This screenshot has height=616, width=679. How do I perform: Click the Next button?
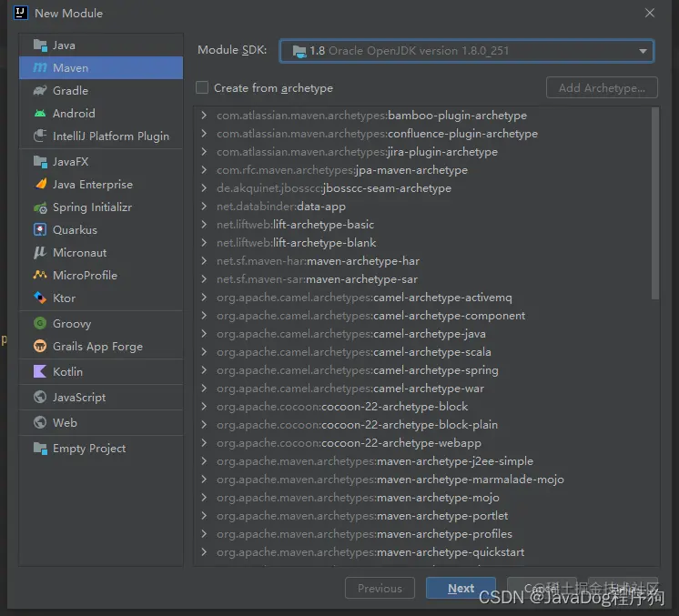[x=461, y=589]
